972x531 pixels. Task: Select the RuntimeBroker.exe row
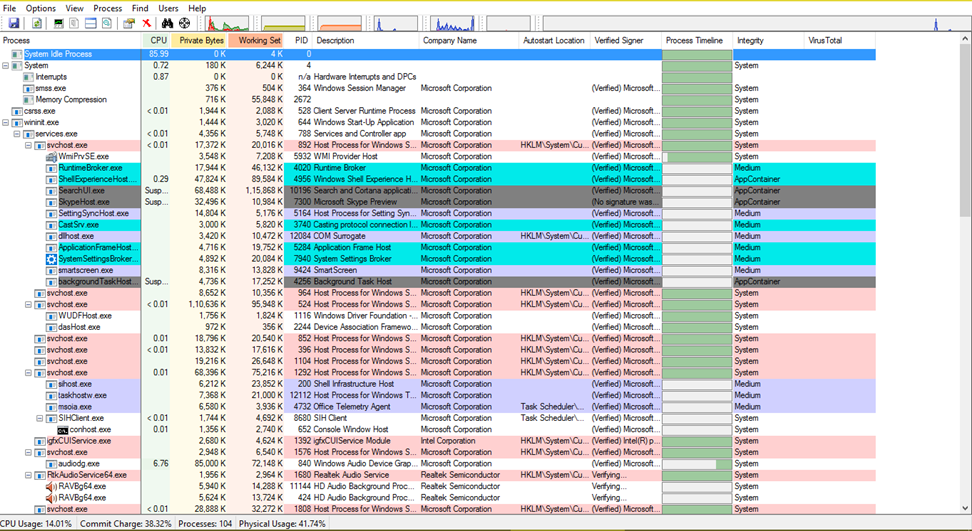coord(438,168)
